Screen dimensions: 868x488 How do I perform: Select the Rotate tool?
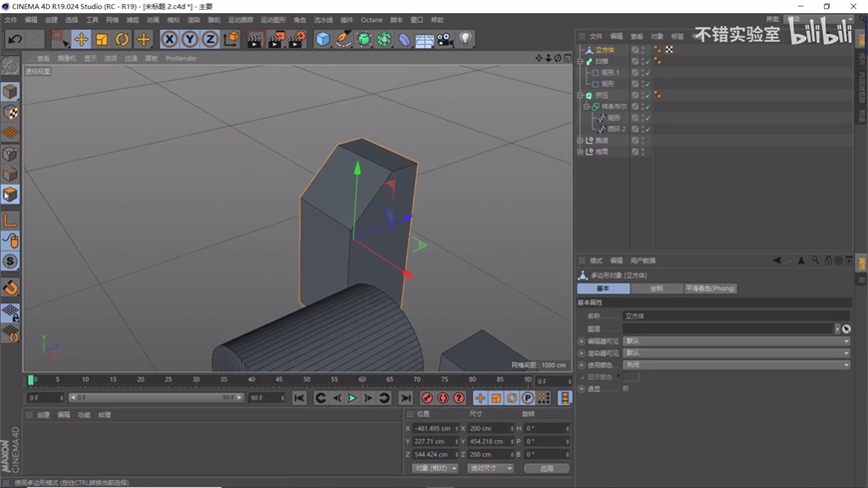(122, 39)
